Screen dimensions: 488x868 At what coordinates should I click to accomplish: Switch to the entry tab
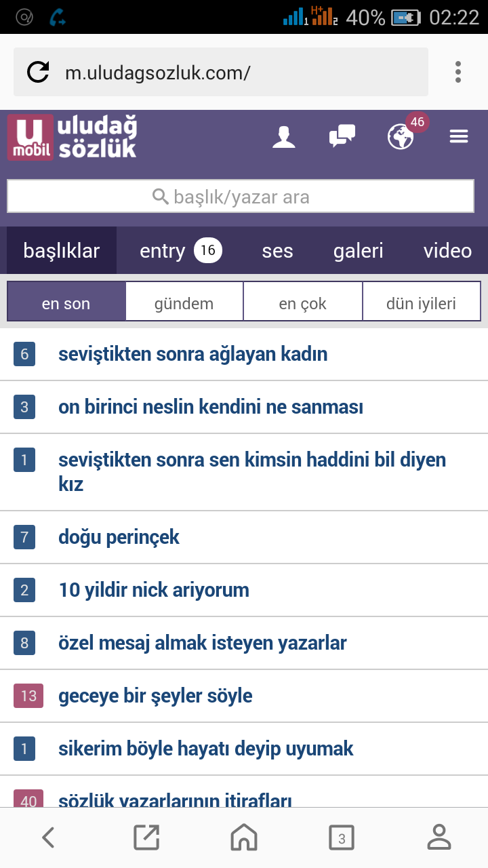180,251
